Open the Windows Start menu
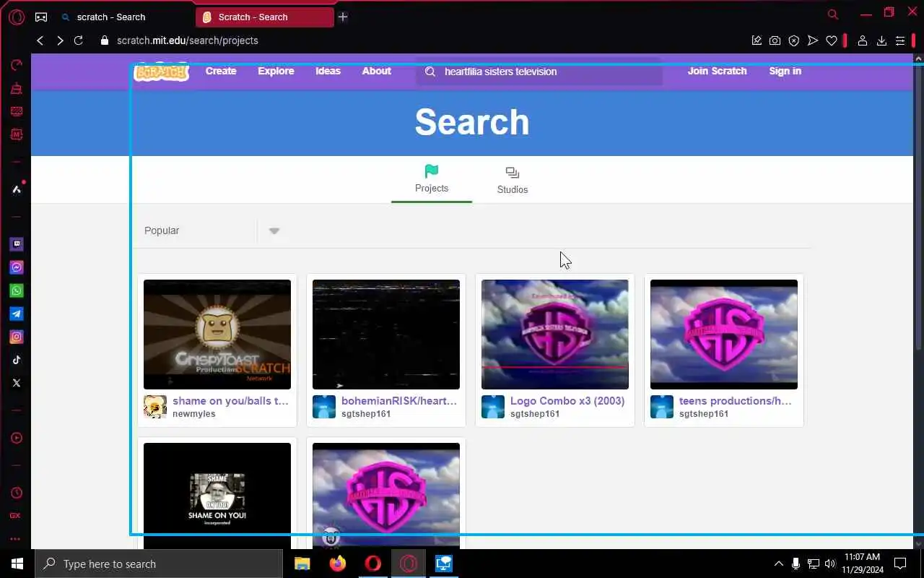The image size is (924, 578). (x=17, y=564)
